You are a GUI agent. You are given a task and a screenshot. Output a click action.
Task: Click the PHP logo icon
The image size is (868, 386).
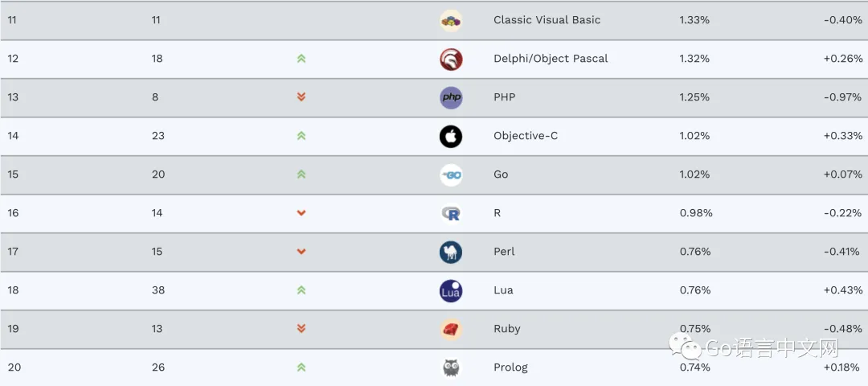point(451,97)
